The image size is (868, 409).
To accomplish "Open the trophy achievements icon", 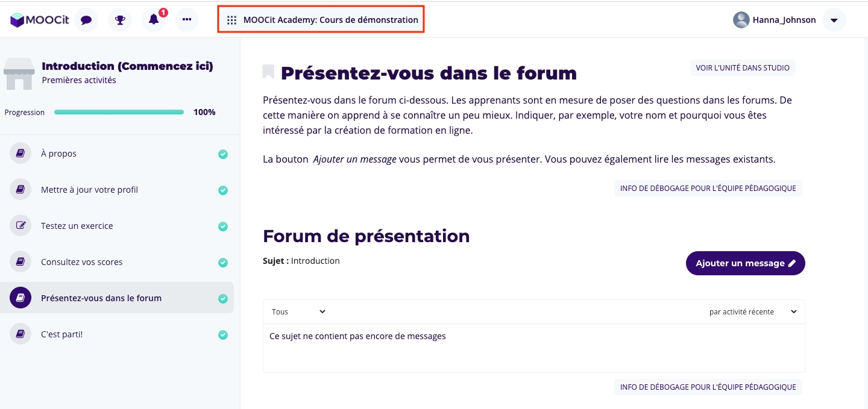I will 120,20.
